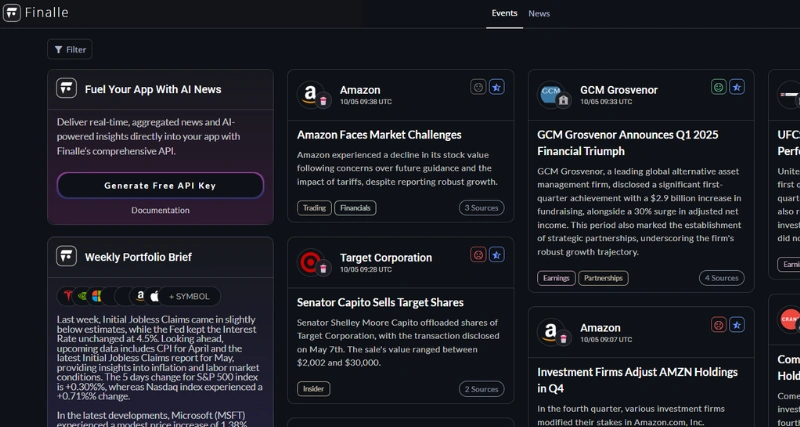Expand the 3 Sources list on Amazon card
Image resolution: width=800 pixels, height=427 pixels.
[x=481, y=208]
